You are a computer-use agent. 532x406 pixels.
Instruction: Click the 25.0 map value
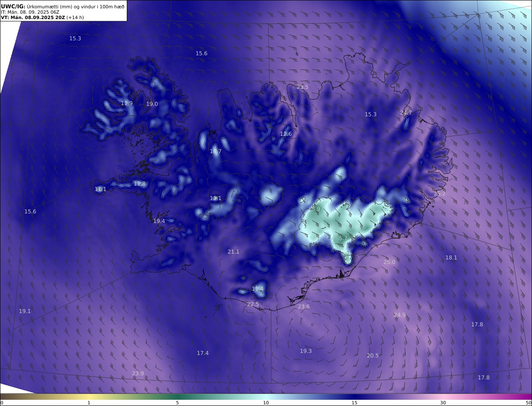(389, 262)
